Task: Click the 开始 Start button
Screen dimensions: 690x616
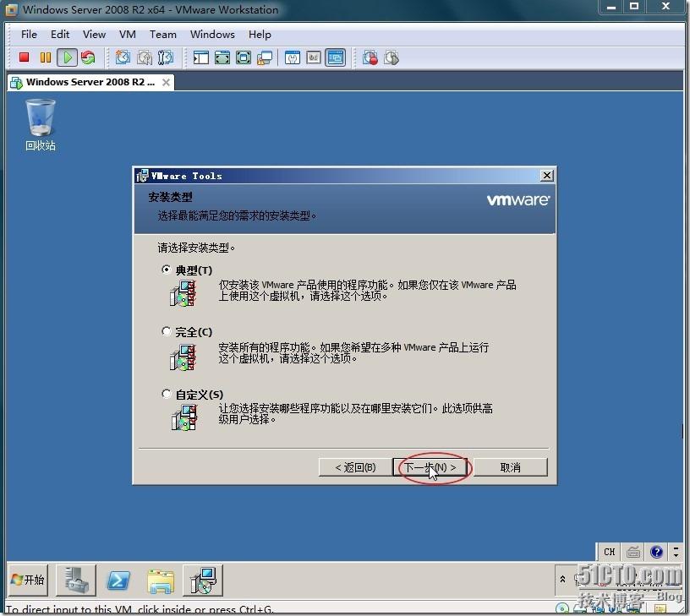Action: pos(27,580)
